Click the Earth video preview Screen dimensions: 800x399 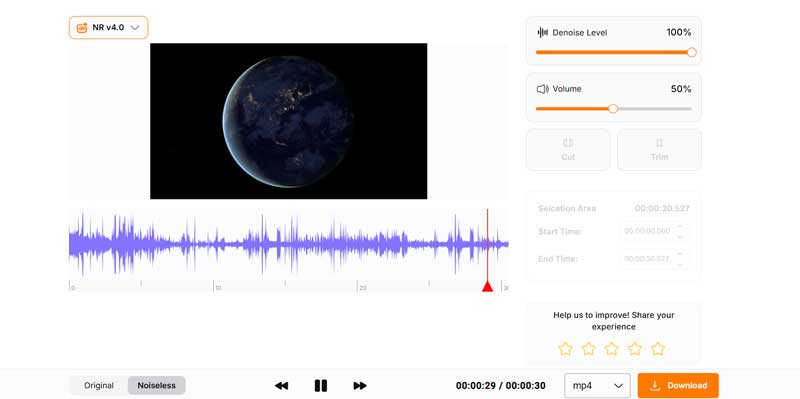pyautogui.click(x=288, y=121)
